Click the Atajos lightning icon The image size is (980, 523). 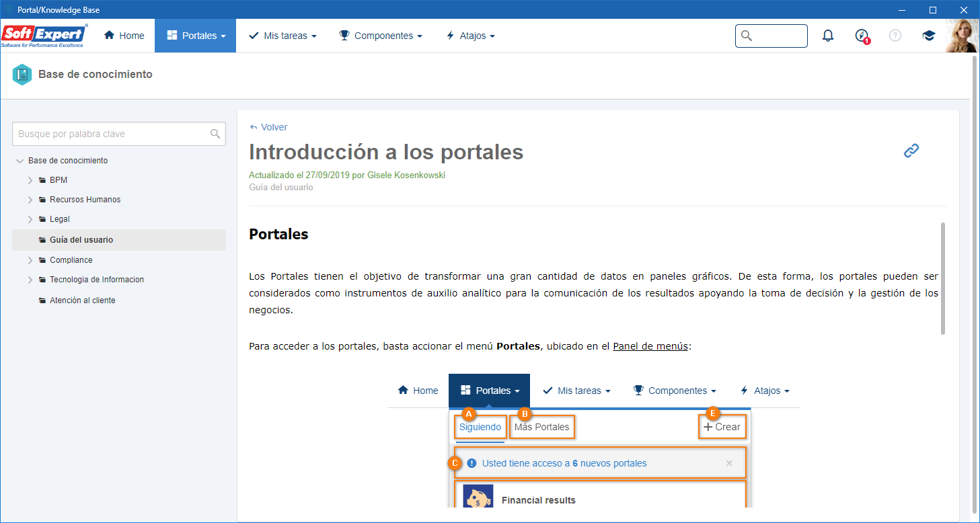(x=451, y=36)
